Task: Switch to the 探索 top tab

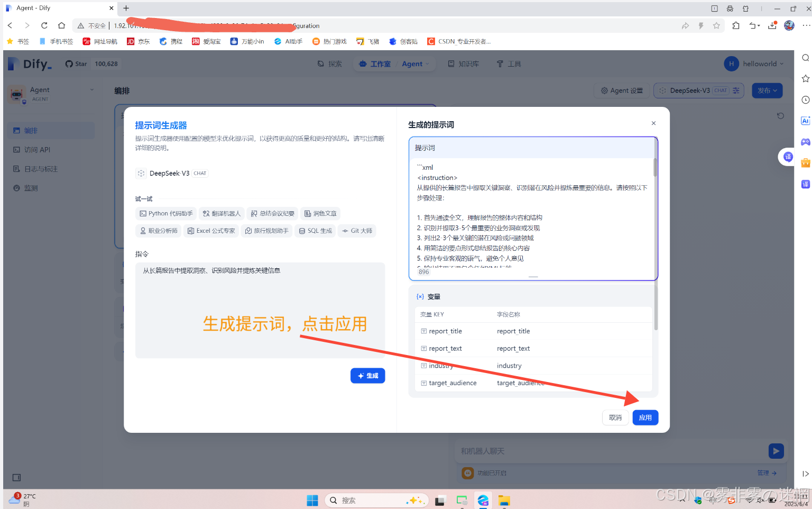Action: (329, 63)
